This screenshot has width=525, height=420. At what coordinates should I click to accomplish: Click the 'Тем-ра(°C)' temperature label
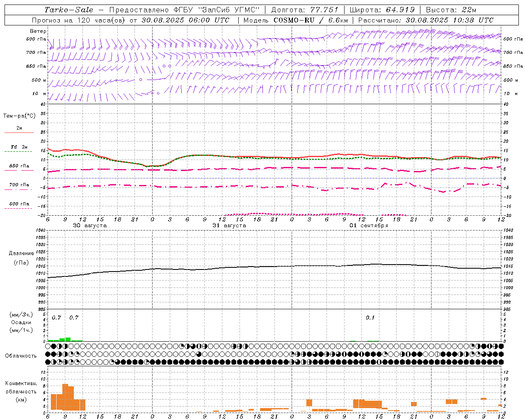point(19,116)
